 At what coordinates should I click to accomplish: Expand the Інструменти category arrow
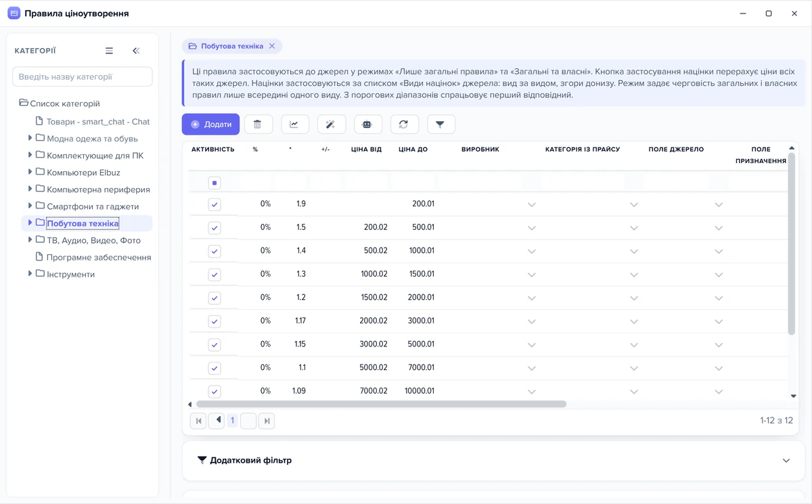coord(30,274)
